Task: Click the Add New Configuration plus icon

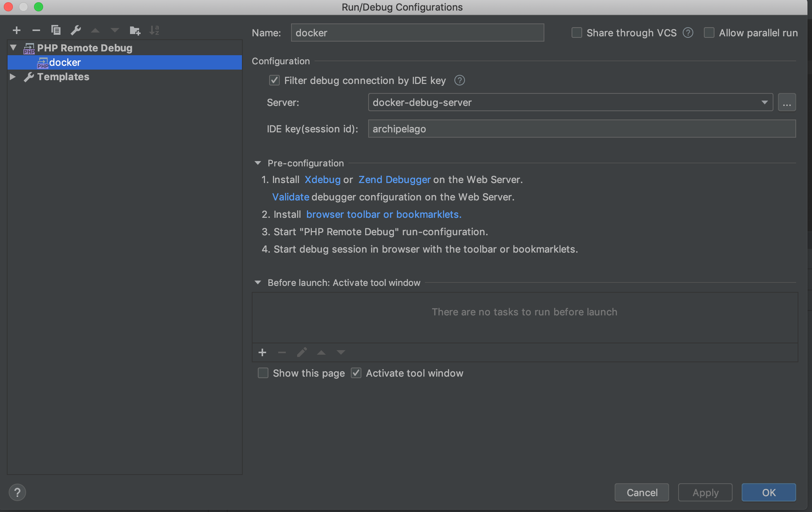Action: pos(17,30)
